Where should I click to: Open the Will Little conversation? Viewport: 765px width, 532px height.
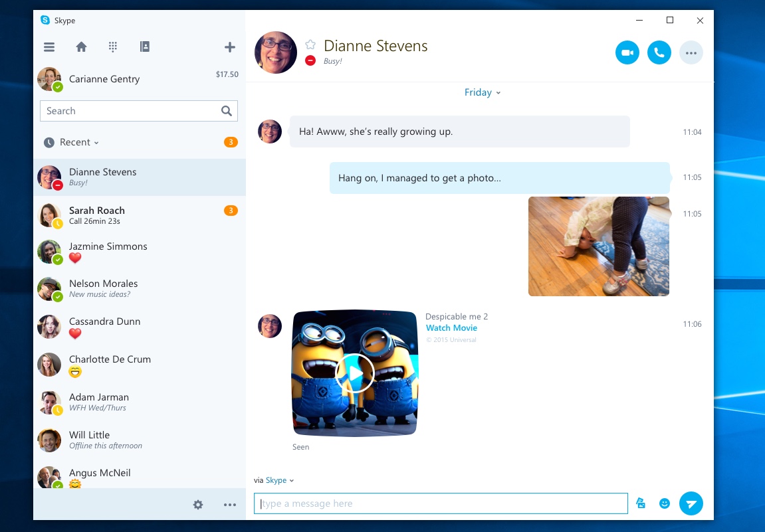coord(140,440)
